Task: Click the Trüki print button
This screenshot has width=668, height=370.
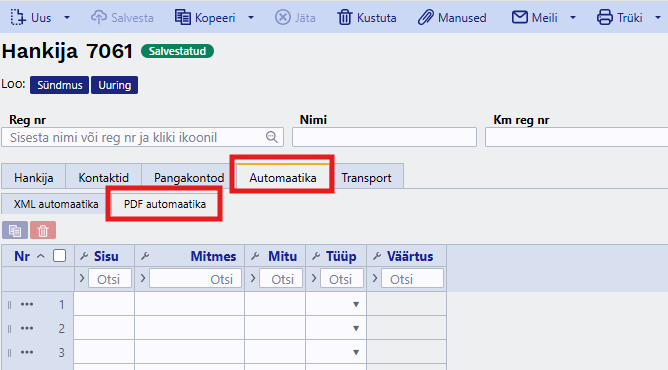Action: click(x=619, y=18)
